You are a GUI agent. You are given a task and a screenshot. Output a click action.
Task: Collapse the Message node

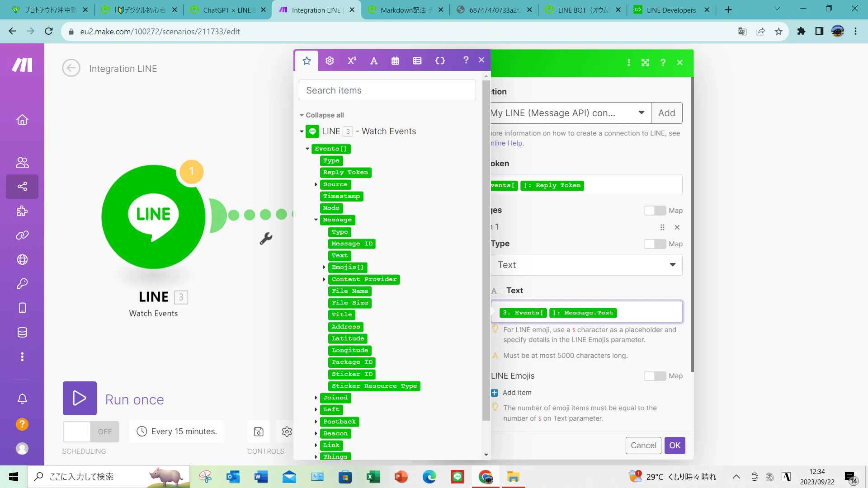coord(316,220)
